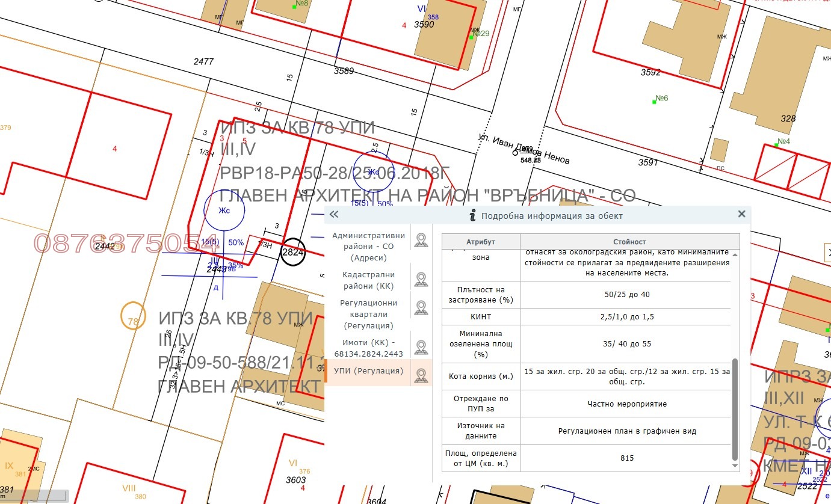Click the Атрибут column header
Screen dimensions: 831x504
[x=481, y=241]
